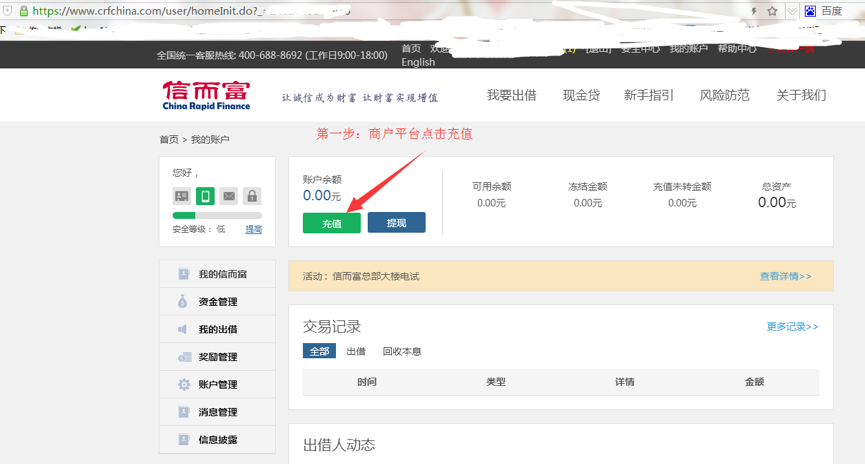Click the 总资产 0.00元 value
Viewport: 865px width, 464px height.
[x=777, y=202]
